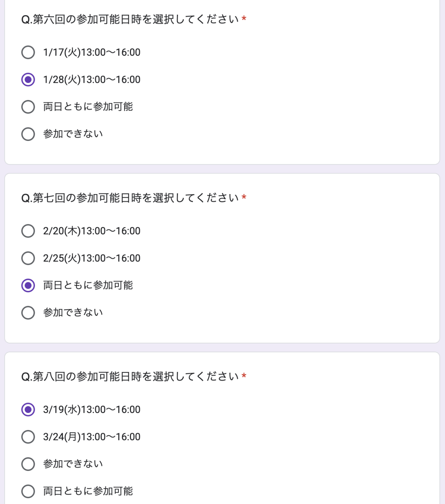Pick 参加できない for 第七回
The image size is (445, 504).
pyautogui.click(x=28, y=313)
